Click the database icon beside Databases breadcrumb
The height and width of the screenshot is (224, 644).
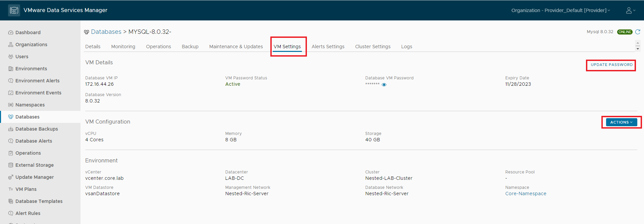point(87,32)
